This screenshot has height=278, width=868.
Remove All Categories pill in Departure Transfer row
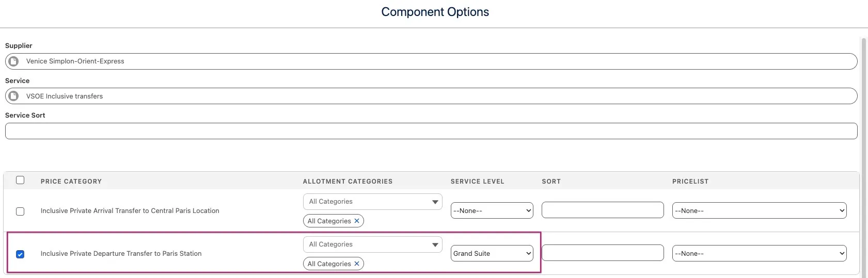point(357,264)
